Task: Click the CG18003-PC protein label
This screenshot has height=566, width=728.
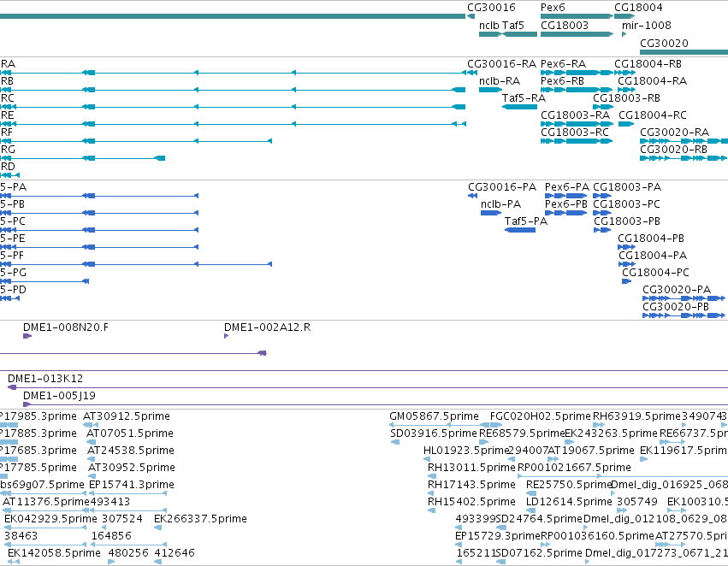Action: tap(627, 204)
